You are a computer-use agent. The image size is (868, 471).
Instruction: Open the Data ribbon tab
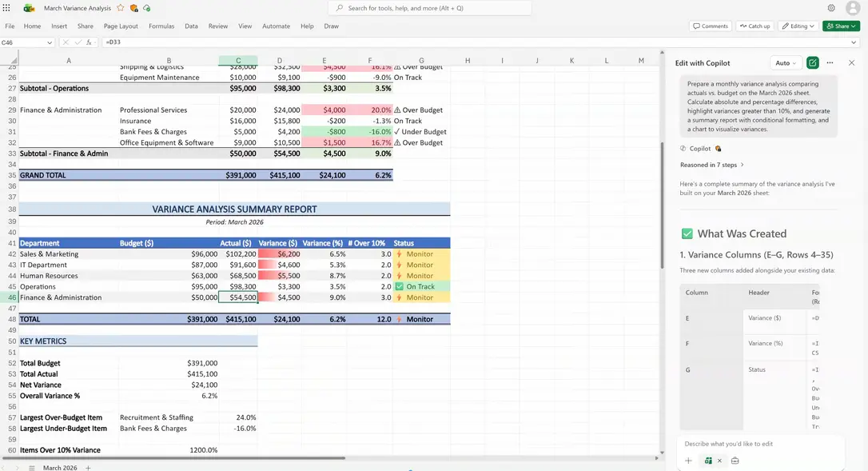192,26
